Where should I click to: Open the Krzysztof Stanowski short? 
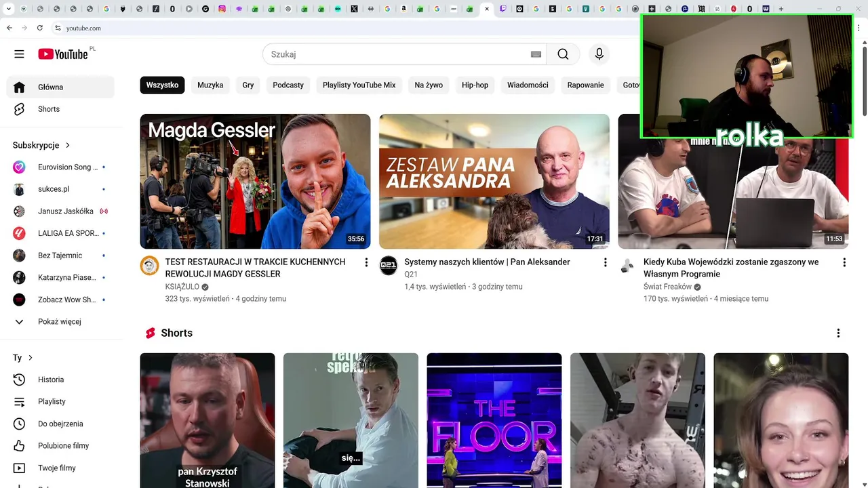(x=208, y=420)
